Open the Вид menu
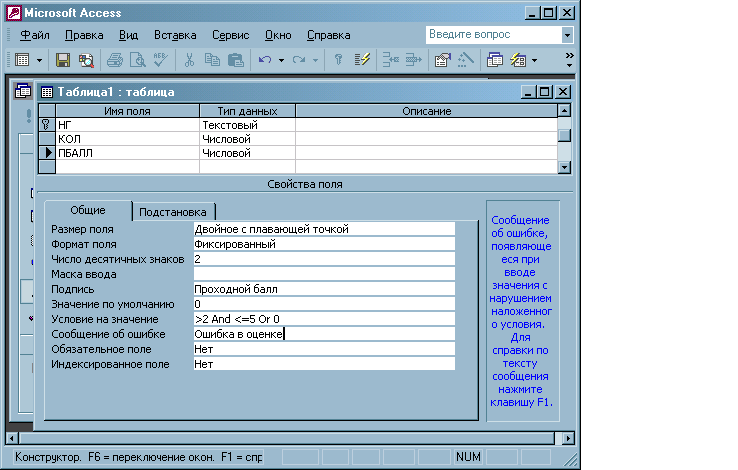The height and width of the screenshot is (470, 738). [x=128, y=35]
